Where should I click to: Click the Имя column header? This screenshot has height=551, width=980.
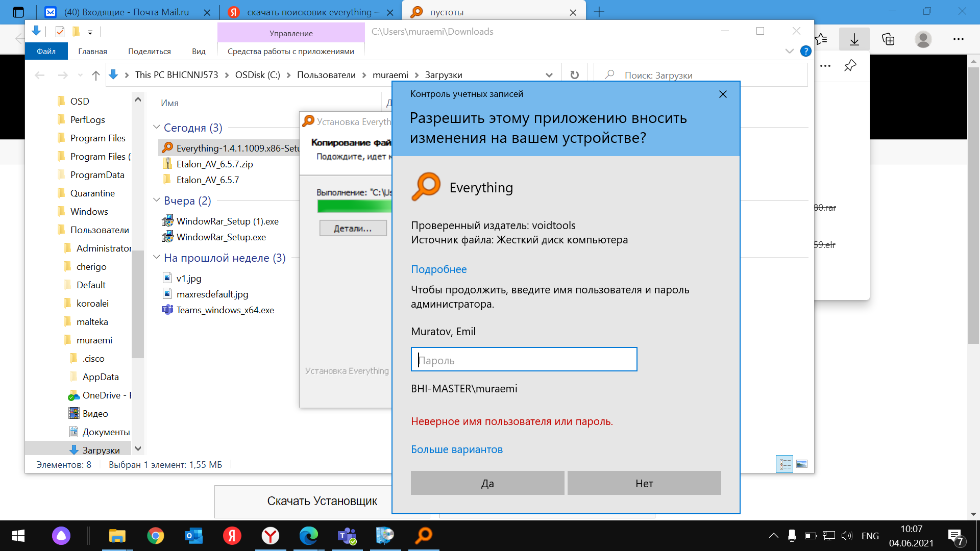point(169,103)
